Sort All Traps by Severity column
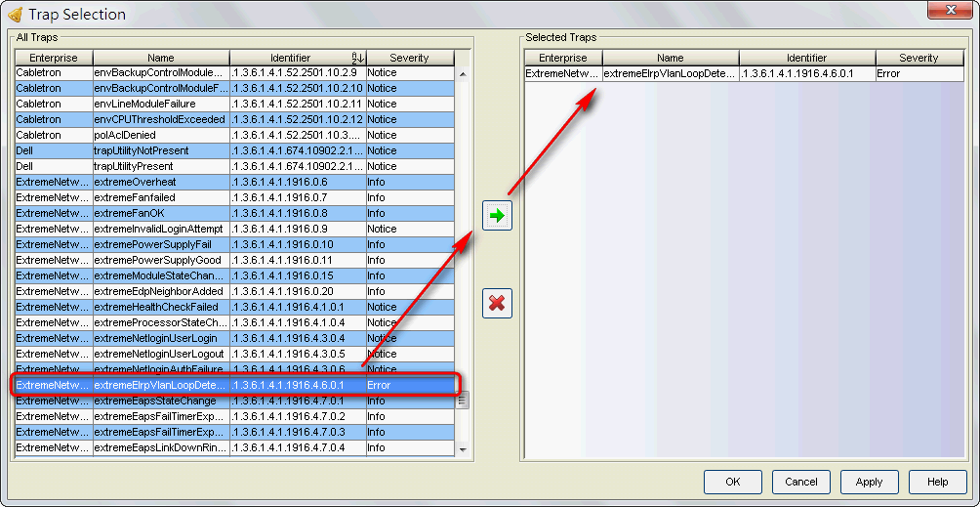Image resolution: width=980 pixels, height=507 pixels. [x=410, y=58]
